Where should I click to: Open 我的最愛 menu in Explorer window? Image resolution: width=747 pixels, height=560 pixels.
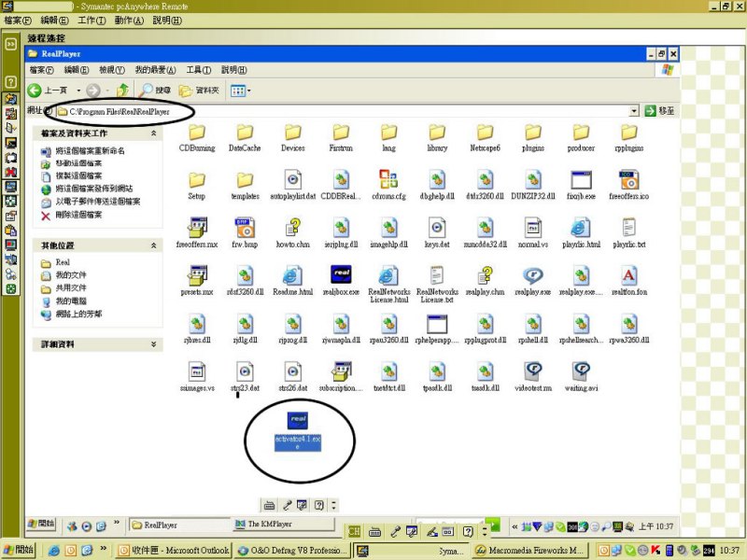(155, 70)
